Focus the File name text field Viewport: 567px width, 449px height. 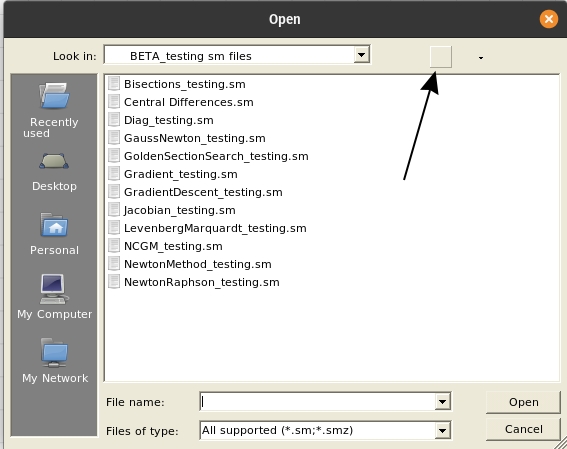[318, 401]
